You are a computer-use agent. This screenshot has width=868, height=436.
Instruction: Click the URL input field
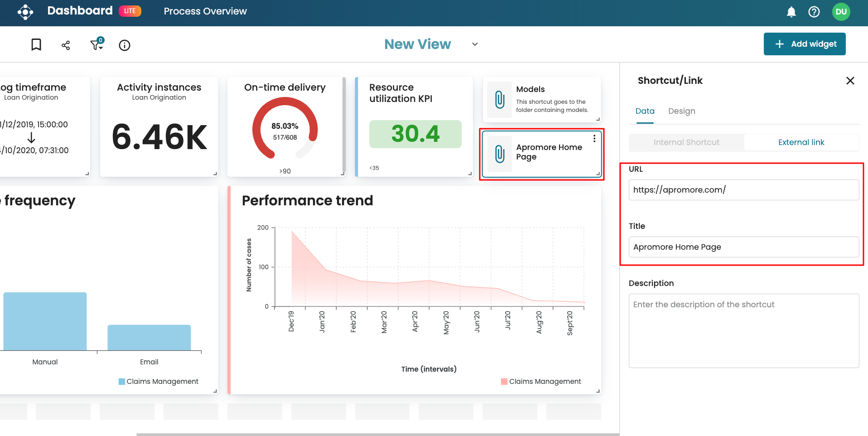(x=743, y=190)
